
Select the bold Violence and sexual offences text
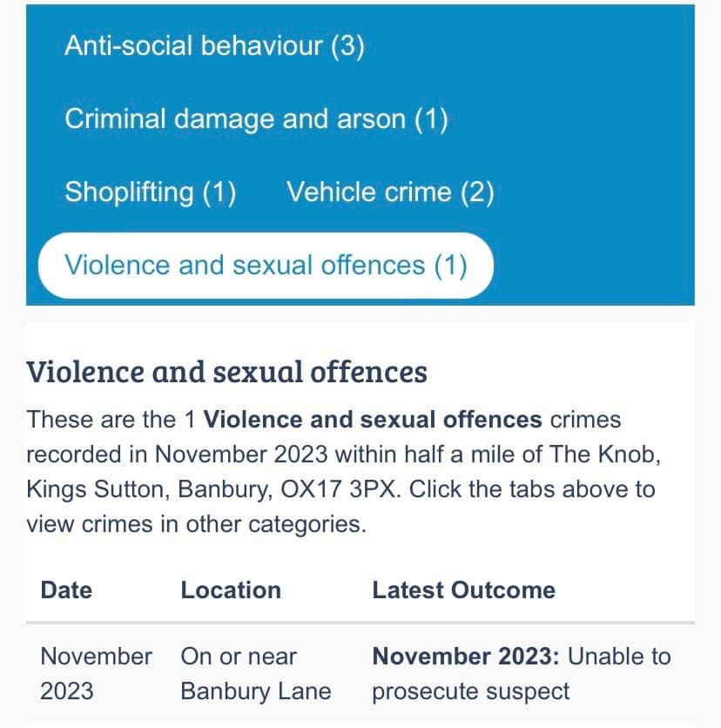click(373, 419)
